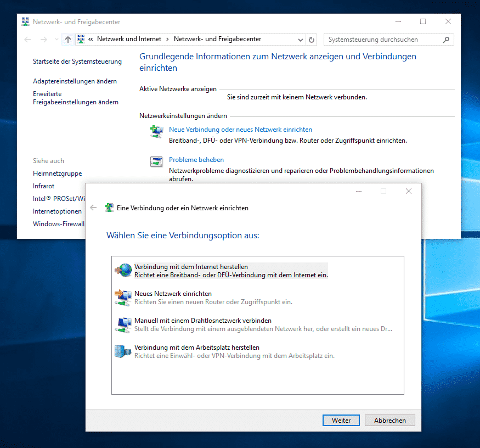Click the double chevron in the breadcrumb
The width and height of the screenshot is (480, 448).
[x=91, y=39]
